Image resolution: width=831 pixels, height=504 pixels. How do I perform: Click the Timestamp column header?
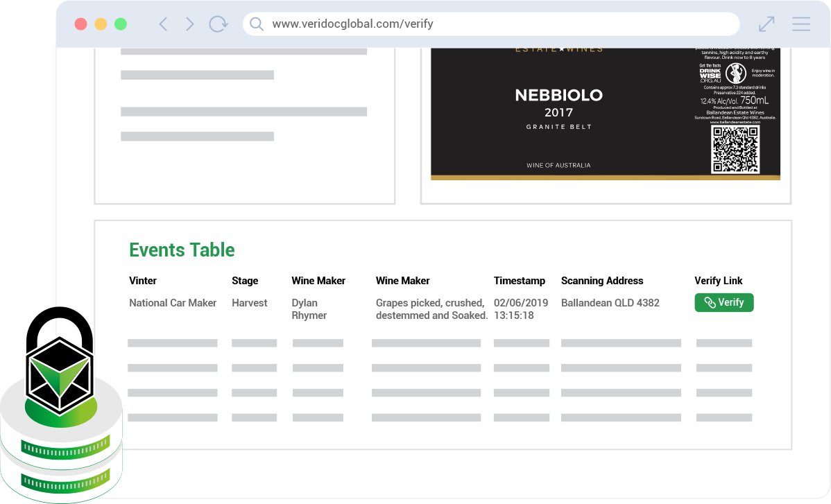(520, 281)
